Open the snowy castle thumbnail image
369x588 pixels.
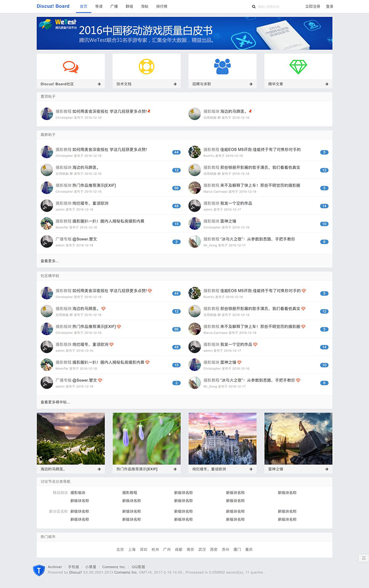click(222, 438)
